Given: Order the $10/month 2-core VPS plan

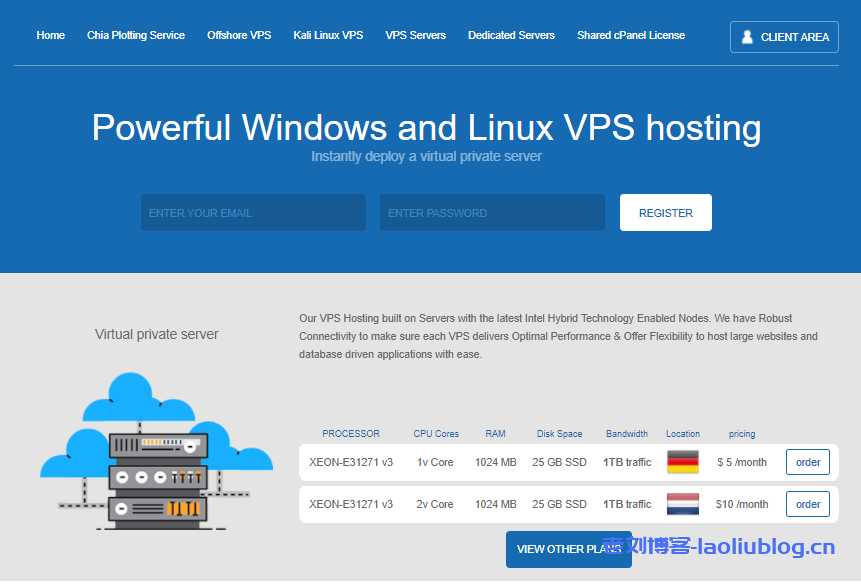Looking at the screenshot, I should point(807,504).
